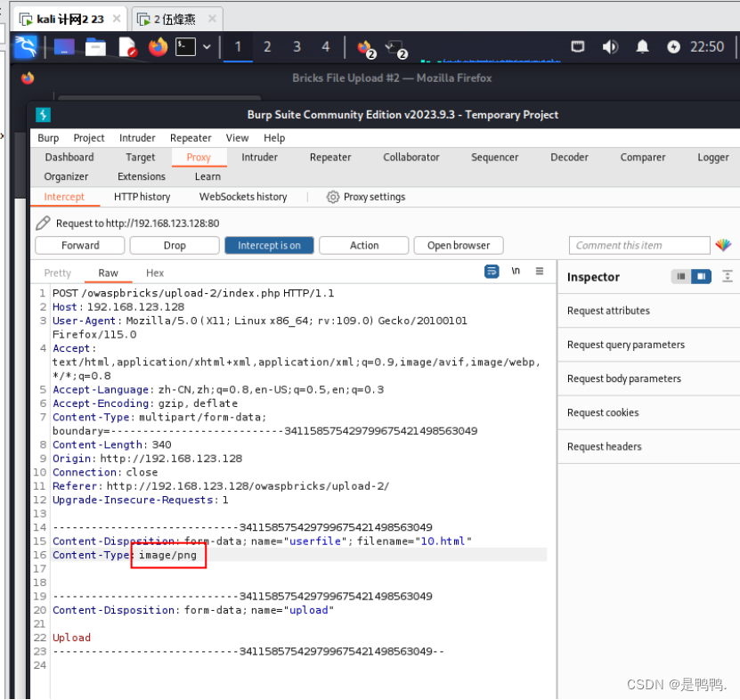Open the Extensions tab

[142, 176]
